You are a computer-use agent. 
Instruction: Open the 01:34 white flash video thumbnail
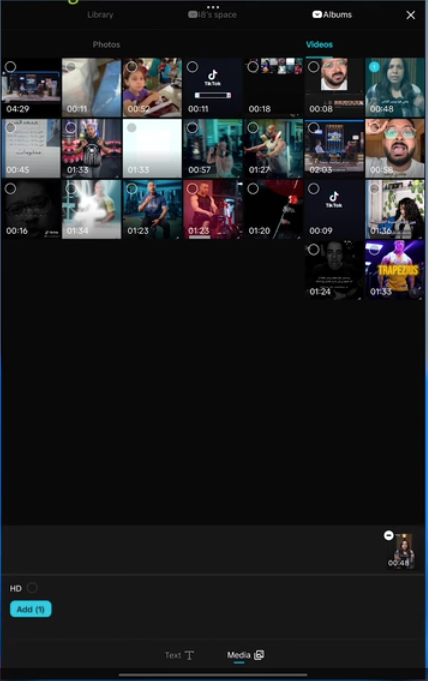(92, 209)
